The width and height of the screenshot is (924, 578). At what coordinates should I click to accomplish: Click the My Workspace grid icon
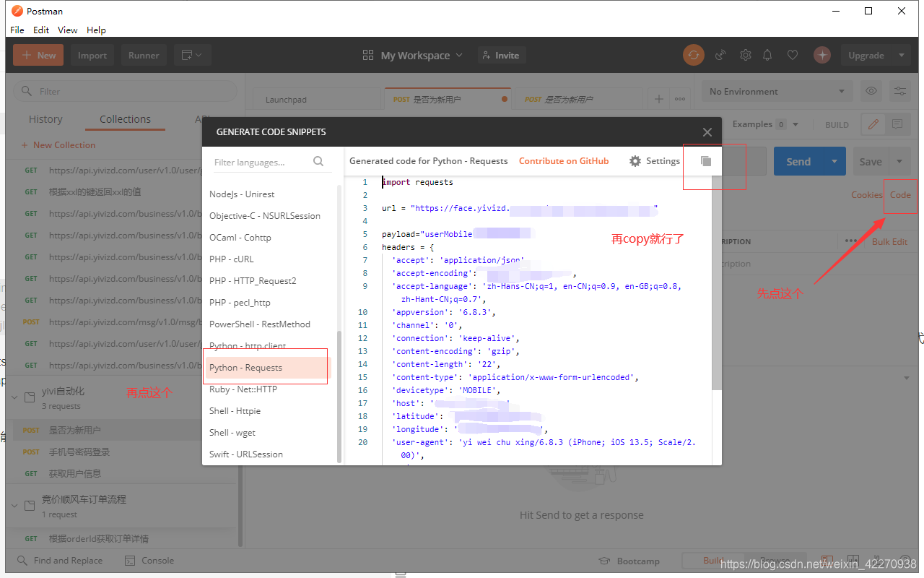(x=368, y=56)
